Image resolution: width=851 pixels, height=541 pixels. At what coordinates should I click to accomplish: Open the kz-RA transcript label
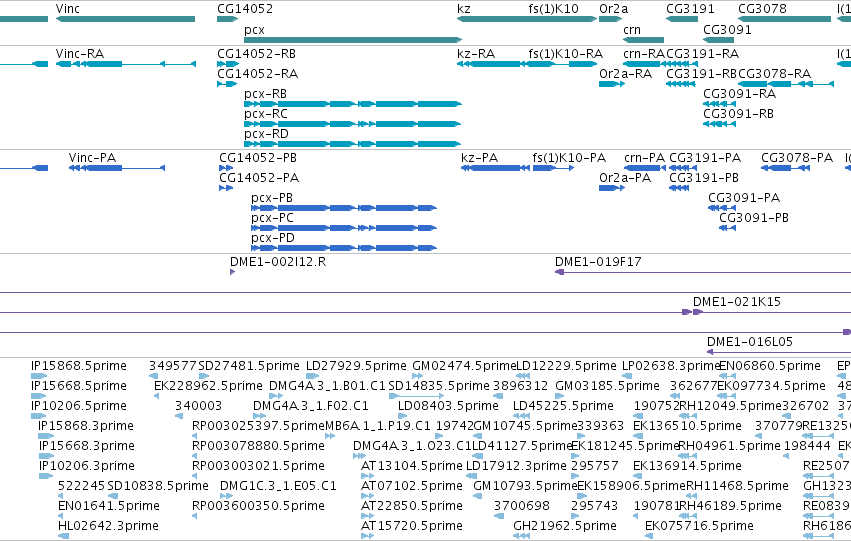coord(476,54)
